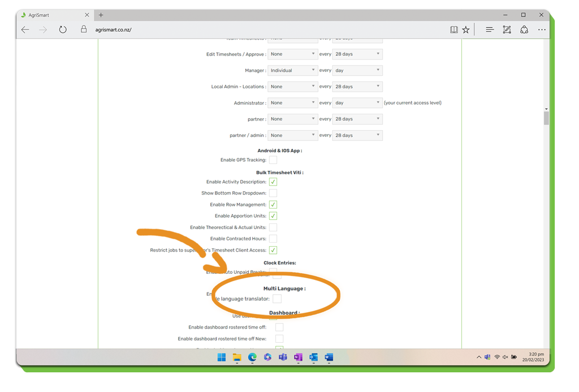Click the browser back arrow
The height and width of the screenshot is (392, 579).
pyautogui.click(x=25, y=30)
